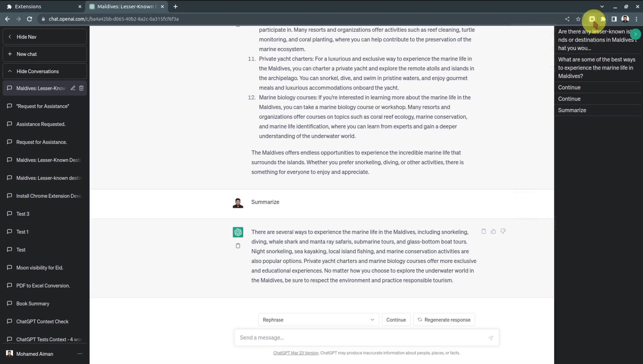The image size is (643, 364).
Task: Click the Hide Nav button
Action: [x=45, y=37]
